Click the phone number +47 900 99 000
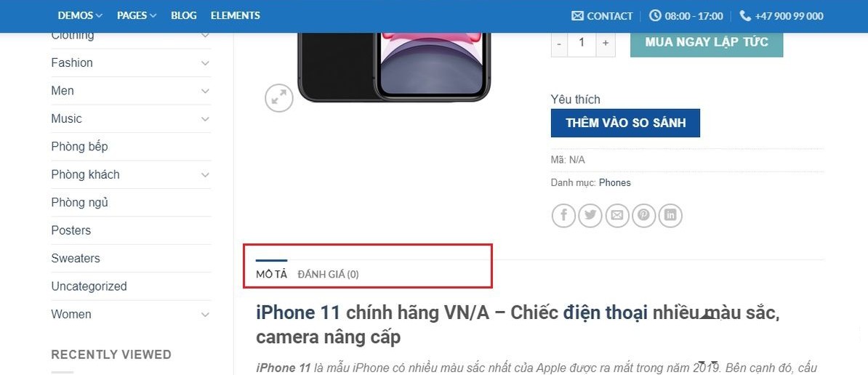 coord(788,16)
